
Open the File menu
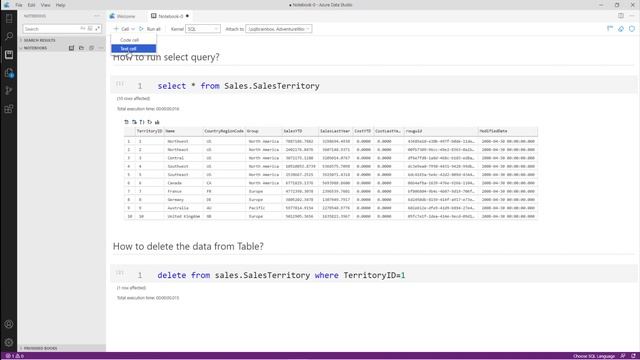(x=19, y=5)
